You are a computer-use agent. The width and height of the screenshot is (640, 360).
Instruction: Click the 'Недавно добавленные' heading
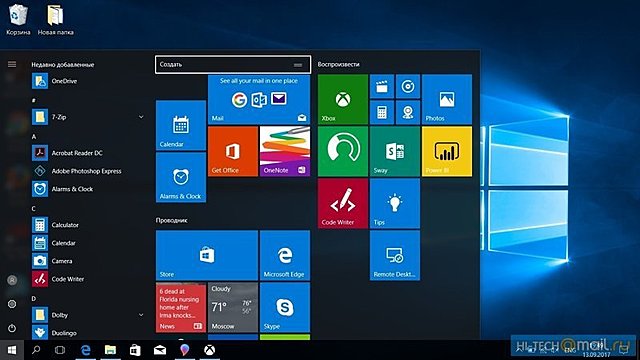(x=62, y=64)
